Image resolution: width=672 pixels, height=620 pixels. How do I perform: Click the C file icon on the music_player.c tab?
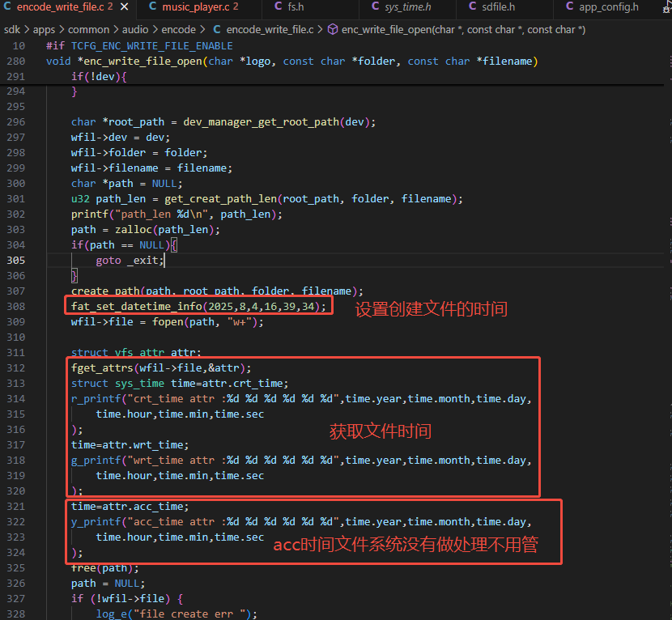tap(152, 6)
